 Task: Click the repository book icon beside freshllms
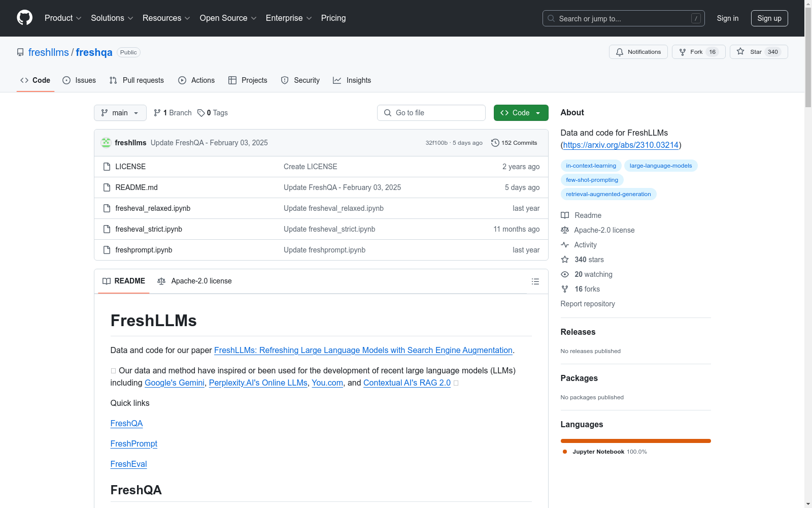click(x=20, y=52)
